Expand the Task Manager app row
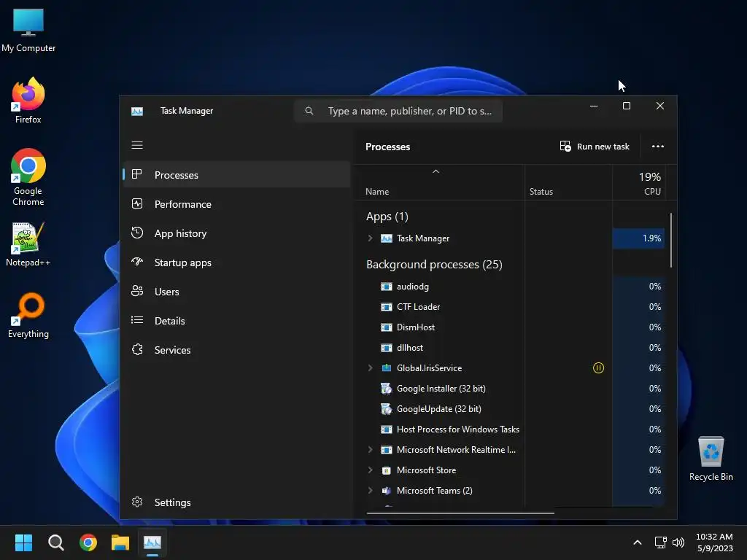This screenshot has height=560, width=747. pos(370,238)
